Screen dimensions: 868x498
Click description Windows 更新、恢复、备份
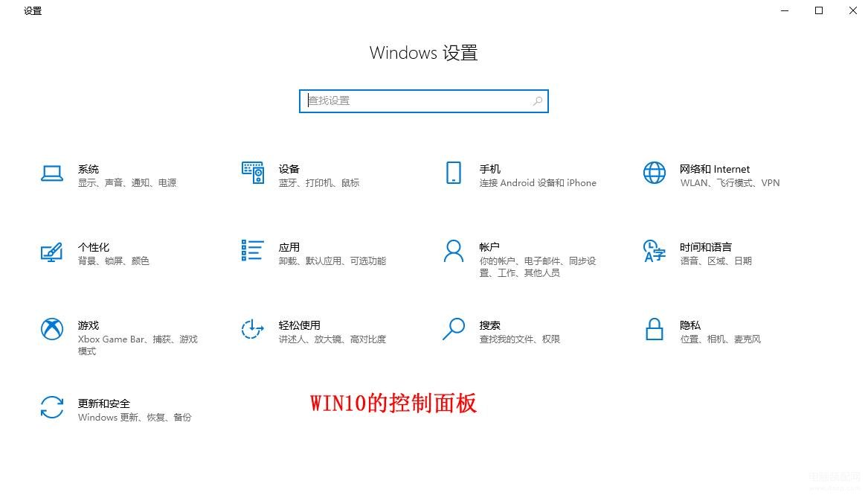[135, 417]
